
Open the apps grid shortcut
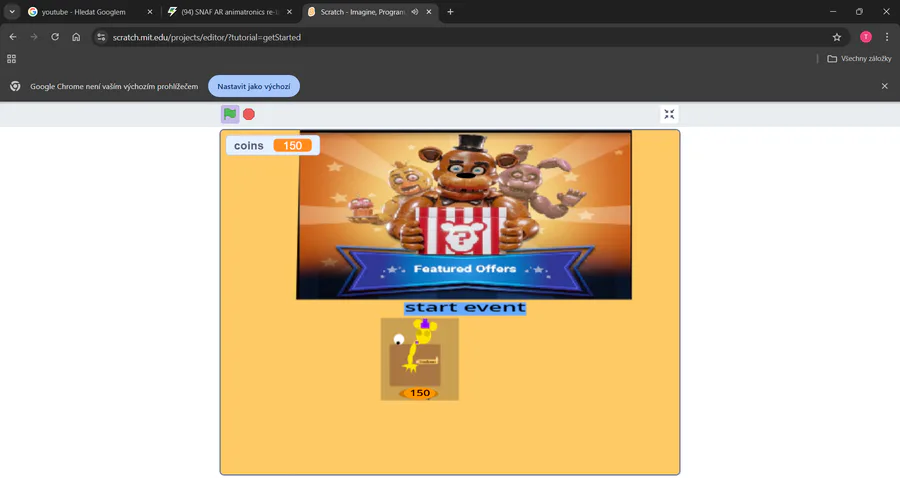tap(11, 59)
